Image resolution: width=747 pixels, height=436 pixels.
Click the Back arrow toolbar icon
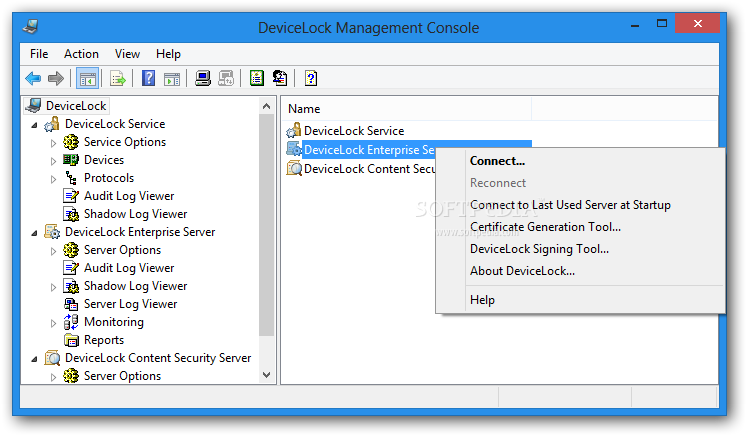pos(33,78)
